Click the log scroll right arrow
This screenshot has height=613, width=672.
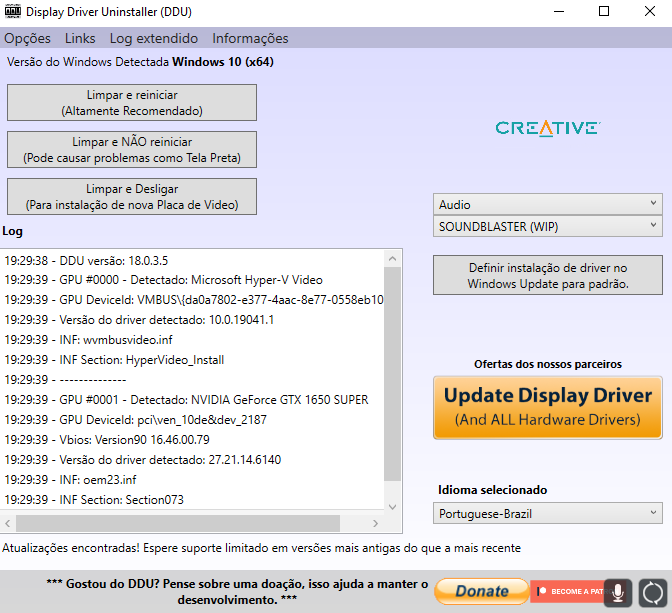coord(375,523)
